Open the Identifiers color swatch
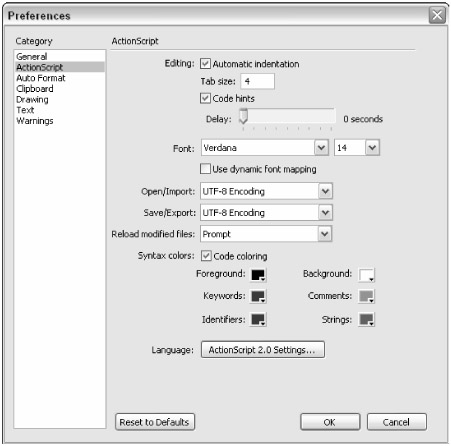This screenshot has width=451, height=446. click(258, 320)
